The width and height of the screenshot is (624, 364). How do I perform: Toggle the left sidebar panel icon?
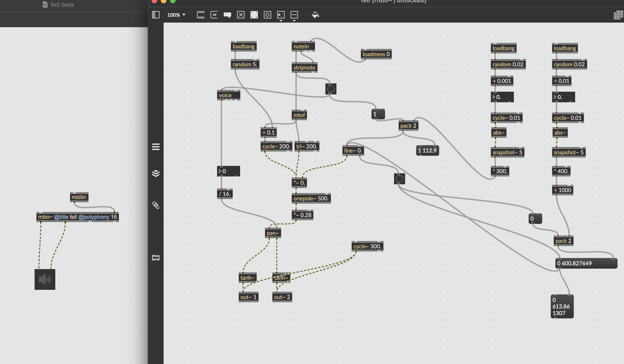pos(156,15)
